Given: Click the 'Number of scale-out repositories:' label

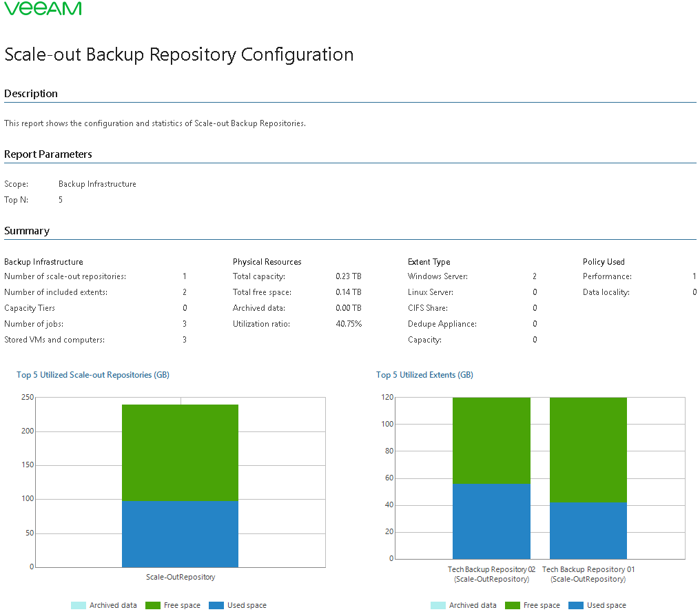Looking at the screenshot, I should [x=65, y=276].
